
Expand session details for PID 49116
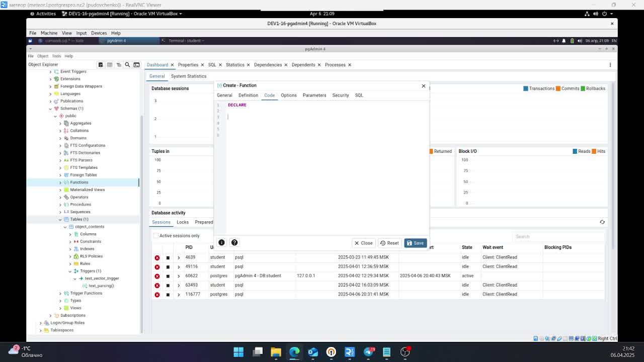point(179,266)
